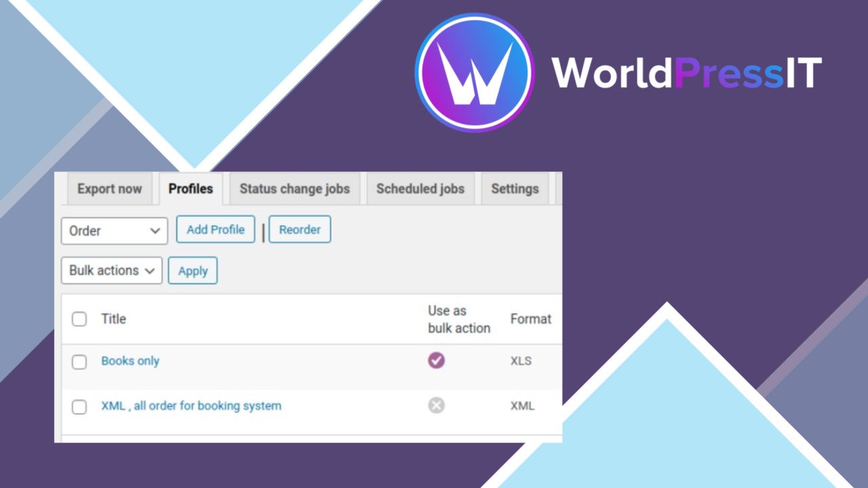Open XML, all order for booking system

coord(191,406)
